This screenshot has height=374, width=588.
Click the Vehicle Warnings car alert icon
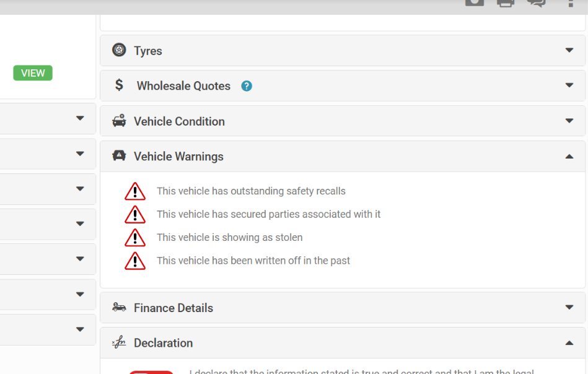tap(119, 155)
